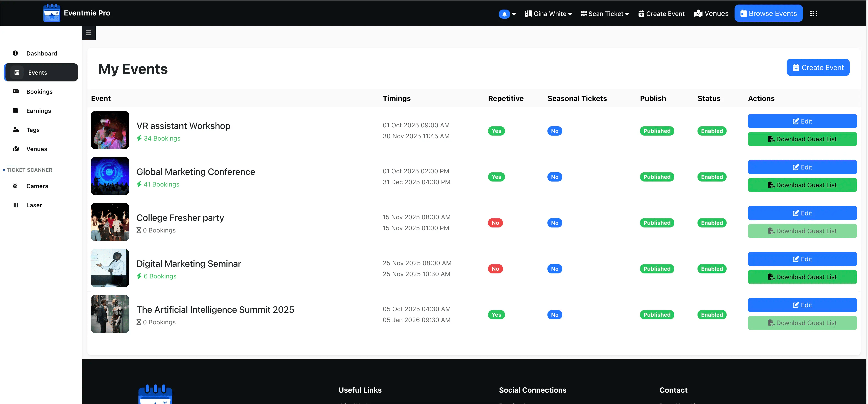Viewport: 868px width, 404px height.
Task: Click the Eventmie Pro logo icon
Action: (52, 13)
